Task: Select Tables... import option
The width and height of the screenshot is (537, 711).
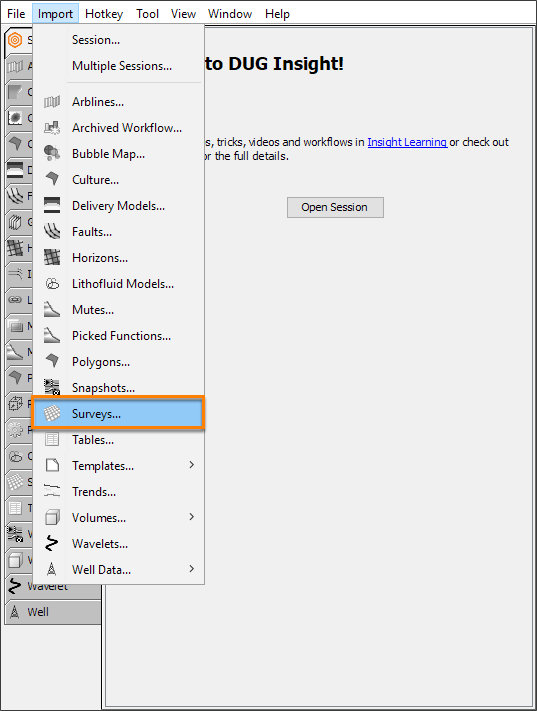Action: coord(118,440)
